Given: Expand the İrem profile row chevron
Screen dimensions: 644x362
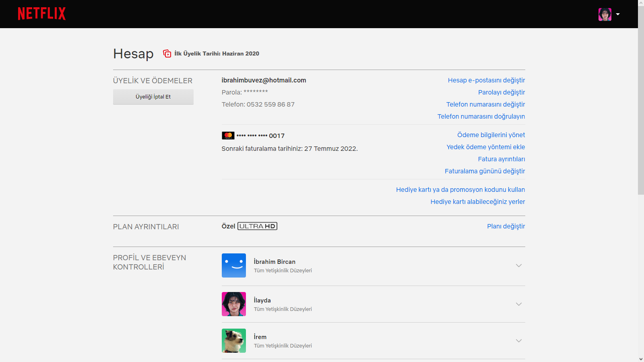Looking at the screenshot, I should 518,341.
